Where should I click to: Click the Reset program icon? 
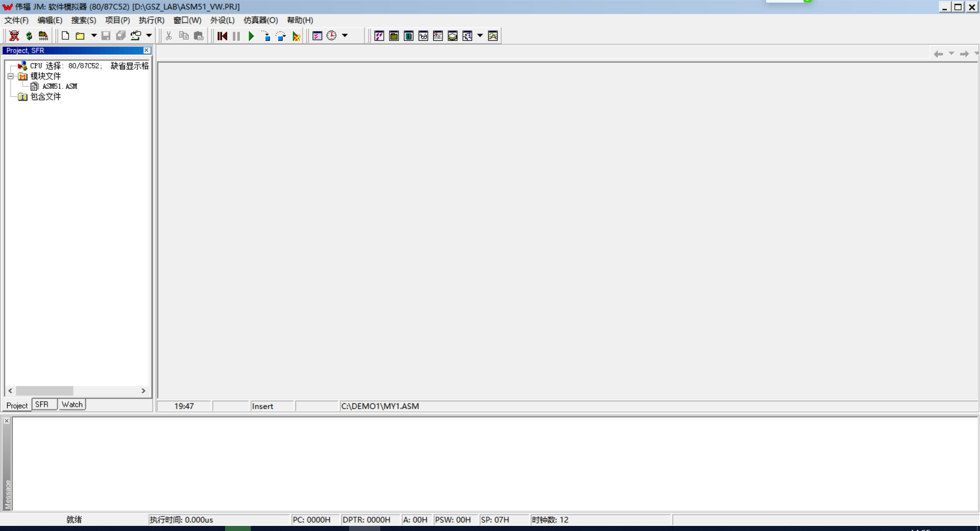tap(222, 36)
